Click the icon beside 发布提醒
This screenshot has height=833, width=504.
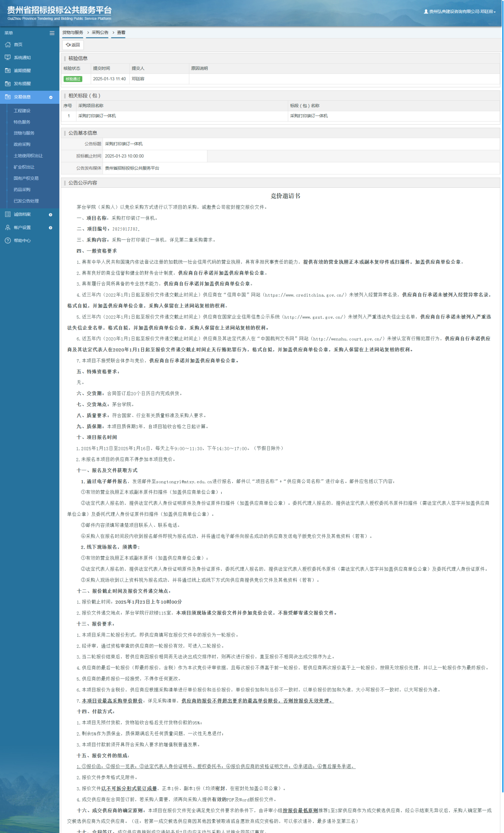8,84
